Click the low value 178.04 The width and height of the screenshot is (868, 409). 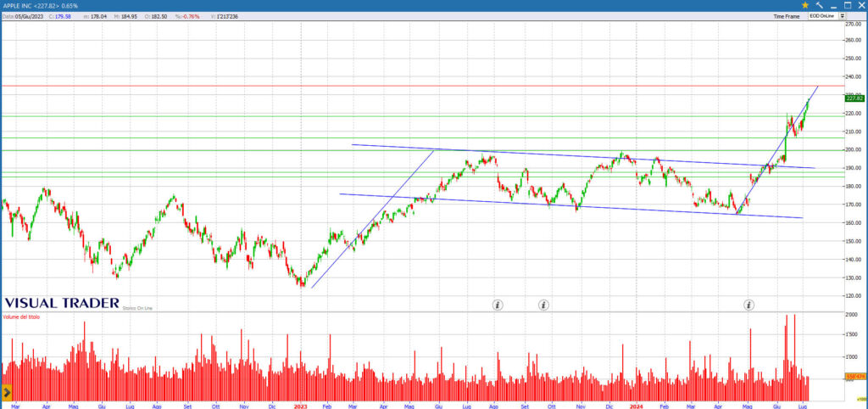pos(99,17)
